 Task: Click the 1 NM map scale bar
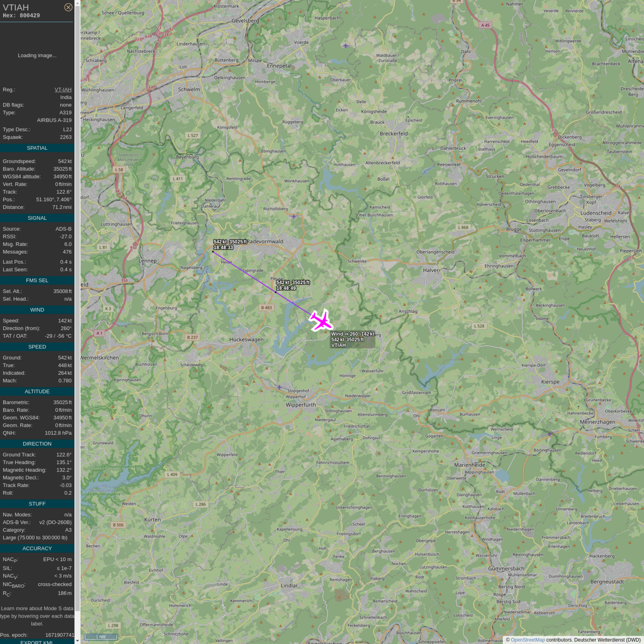tap(101, 637)
